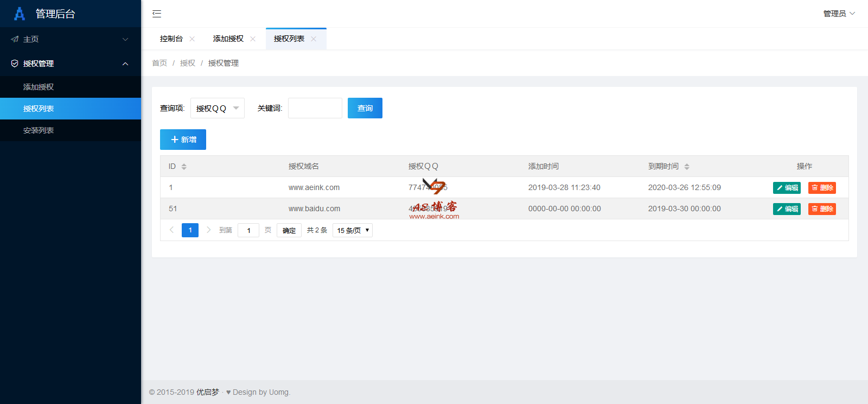
Task: Click the paper plane icon beside 主页
Action: [x=15, y=39]
